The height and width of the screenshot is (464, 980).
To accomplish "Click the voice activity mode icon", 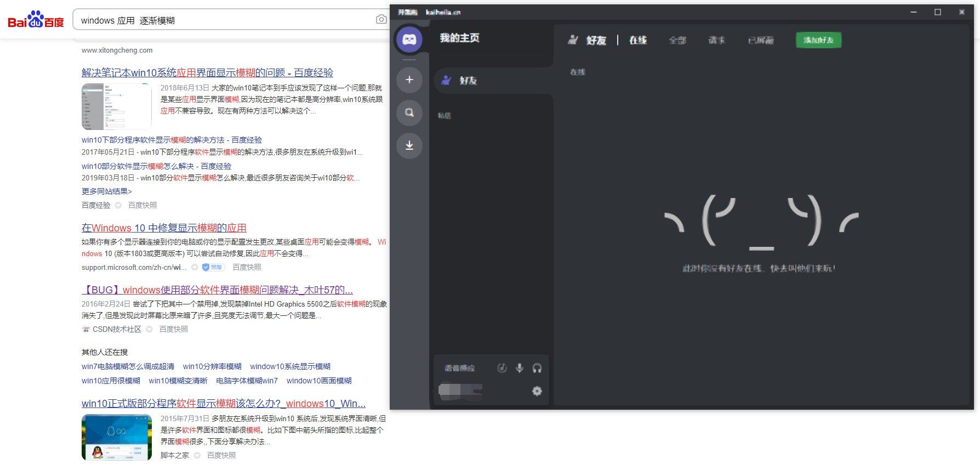I will click(x=502, y=368).
